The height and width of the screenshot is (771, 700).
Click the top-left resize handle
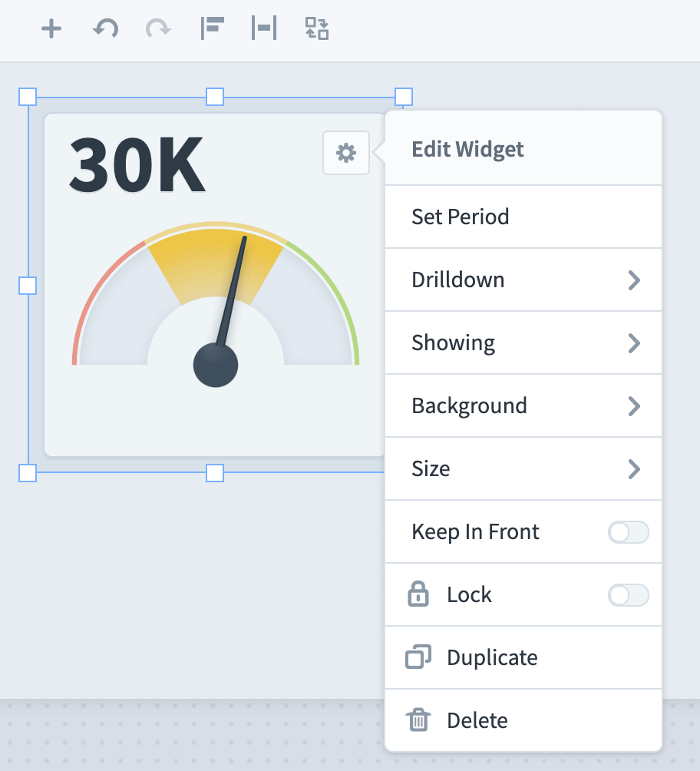tap(28, 97)
